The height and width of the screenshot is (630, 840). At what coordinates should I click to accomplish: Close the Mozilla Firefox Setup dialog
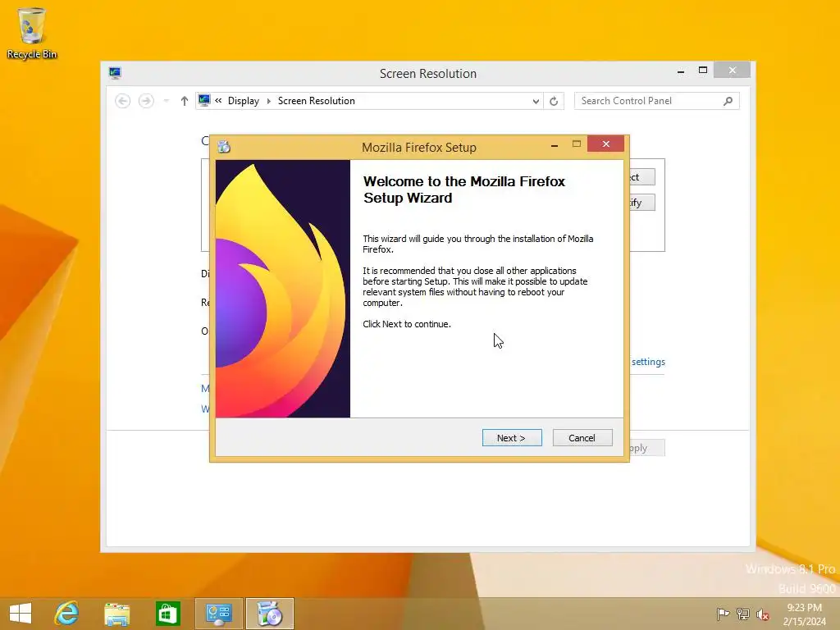pyautogui.click(x=606, y=144)
